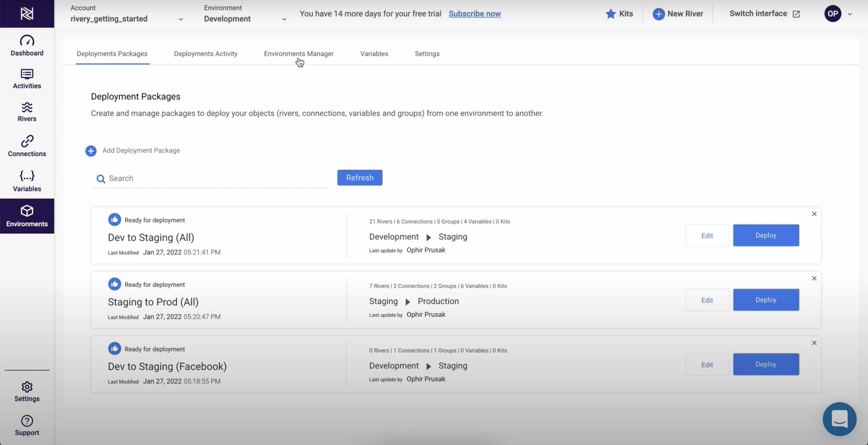Navigate to Connections
This screenshot has width=868, height=445.
click(x=27, y=146)
